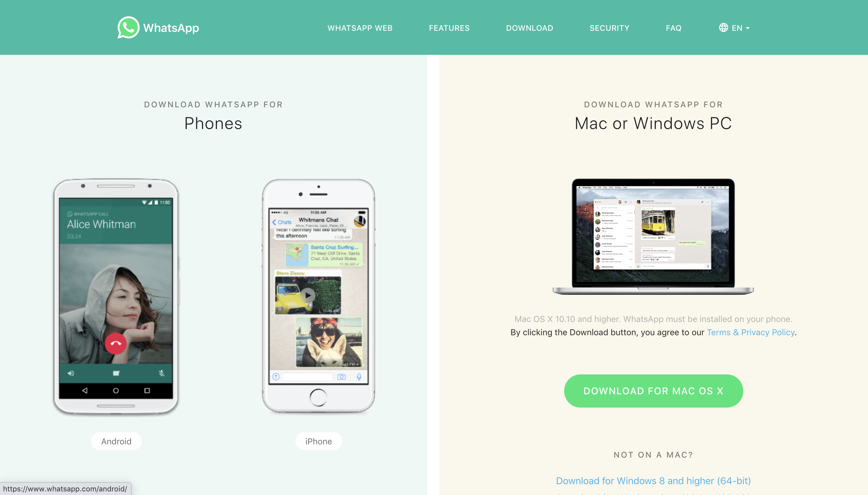The image size is (868, 495).
Task: Click the DOWNLOAD navigation menu item
Action: 529,27
